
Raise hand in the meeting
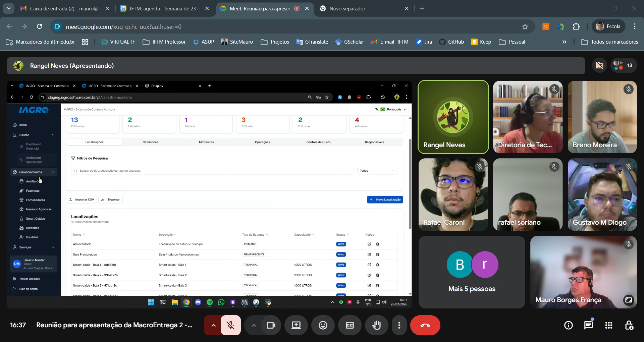[x=377, y=325]
